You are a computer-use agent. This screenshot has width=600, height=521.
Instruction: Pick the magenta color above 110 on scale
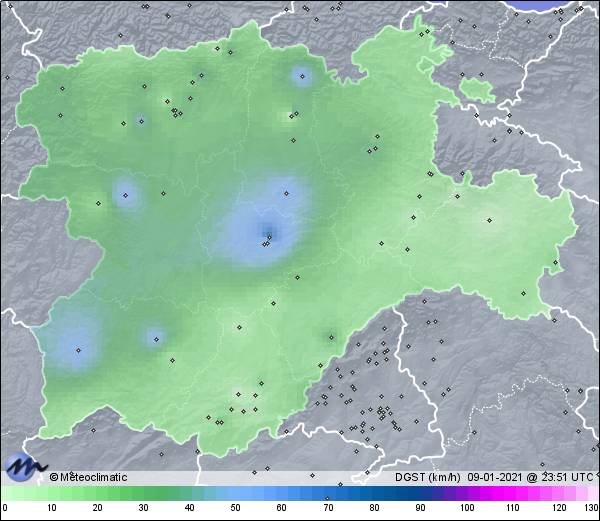pos(513,493)
